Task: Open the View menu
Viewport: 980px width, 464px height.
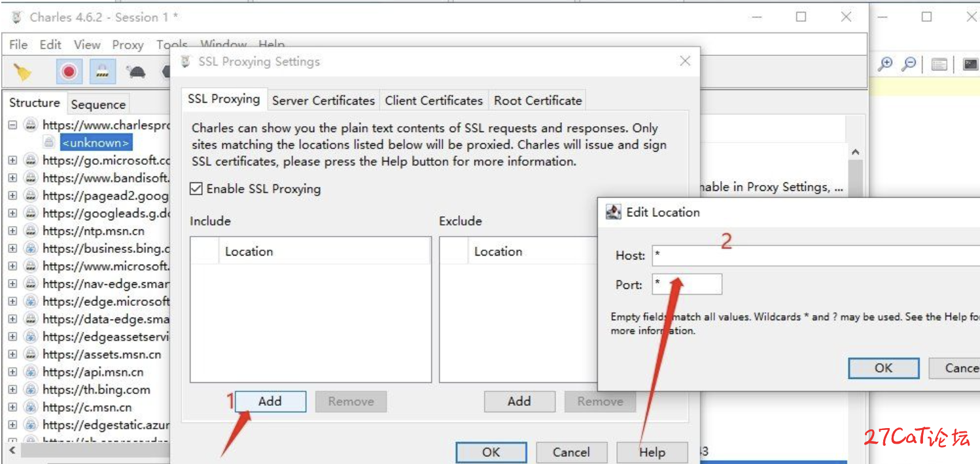Action: [x=87, y=44]
